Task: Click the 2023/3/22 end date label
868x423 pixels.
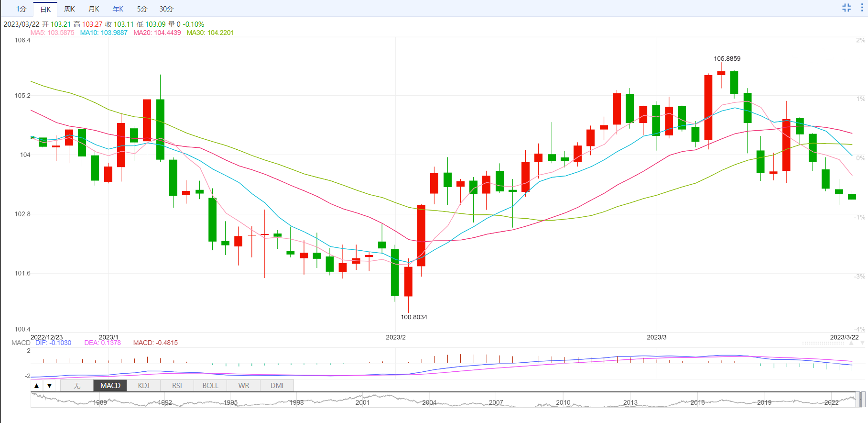Action: [x=845, y=337]
